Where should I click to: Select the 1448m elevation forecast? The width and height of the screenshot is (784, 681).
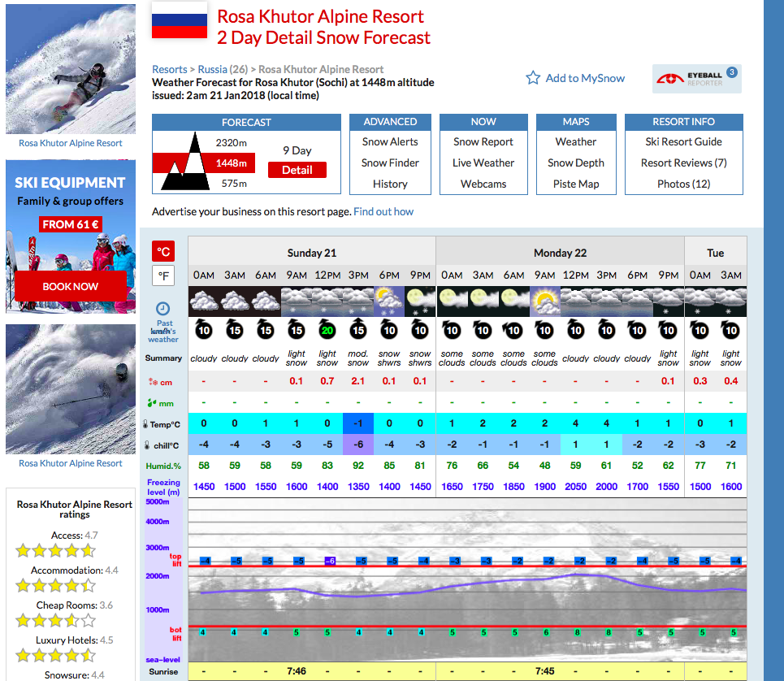point(231,163)
